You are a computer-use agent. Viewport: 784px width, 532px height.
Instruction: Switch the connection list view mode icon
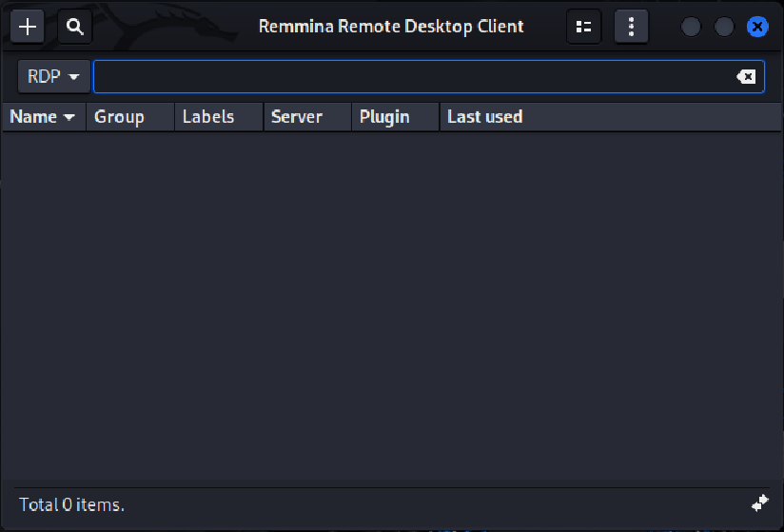point(584,27)
